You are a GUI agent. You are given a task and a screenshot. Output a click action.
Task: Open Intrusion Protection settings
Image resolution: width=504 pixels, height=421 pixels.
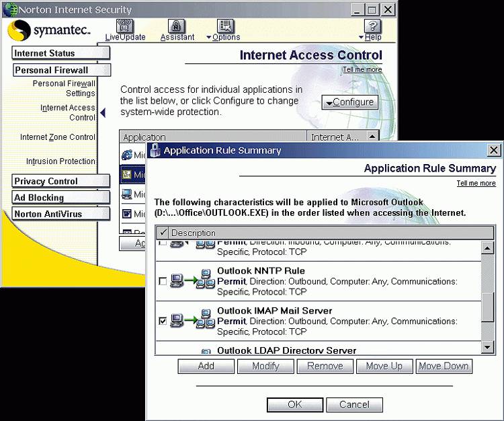(60, 161)
